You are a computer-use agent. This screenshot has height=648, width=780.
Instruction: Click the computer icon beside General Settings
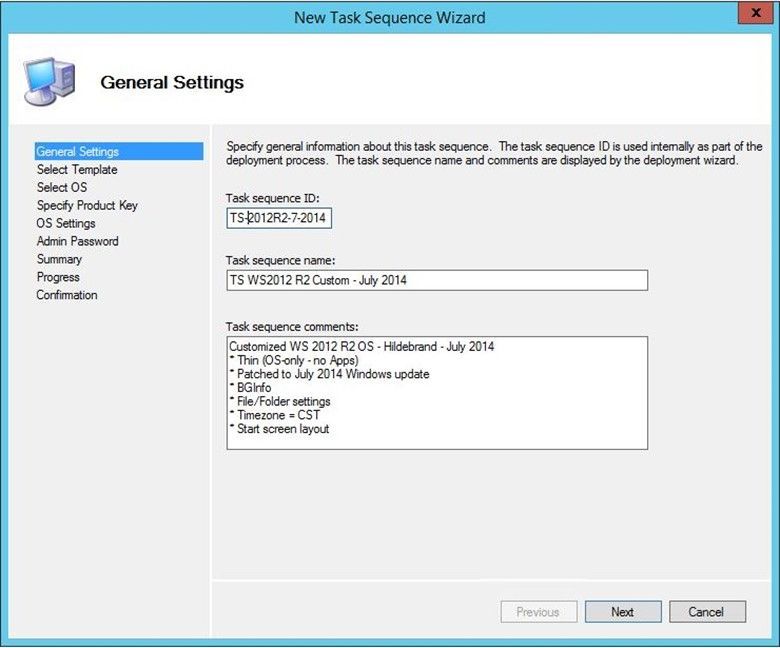tap(50, 82)
